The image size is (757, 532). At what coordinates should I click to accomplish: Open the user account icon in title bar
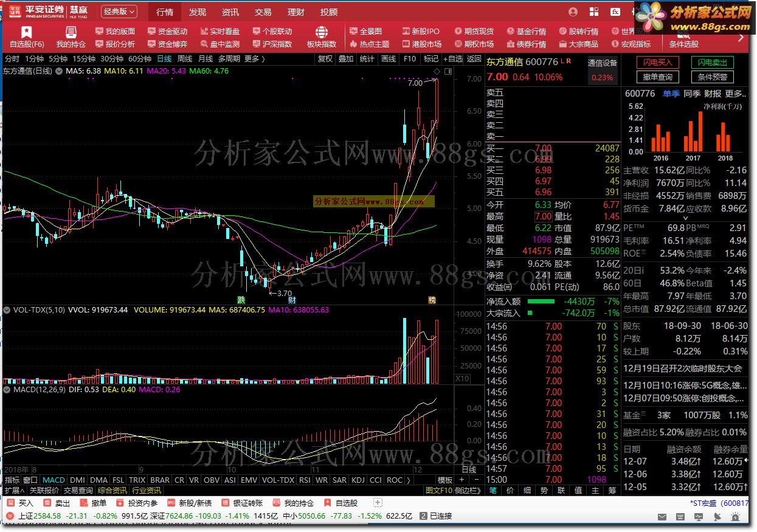pyautogui.click(x=573, y=12)
